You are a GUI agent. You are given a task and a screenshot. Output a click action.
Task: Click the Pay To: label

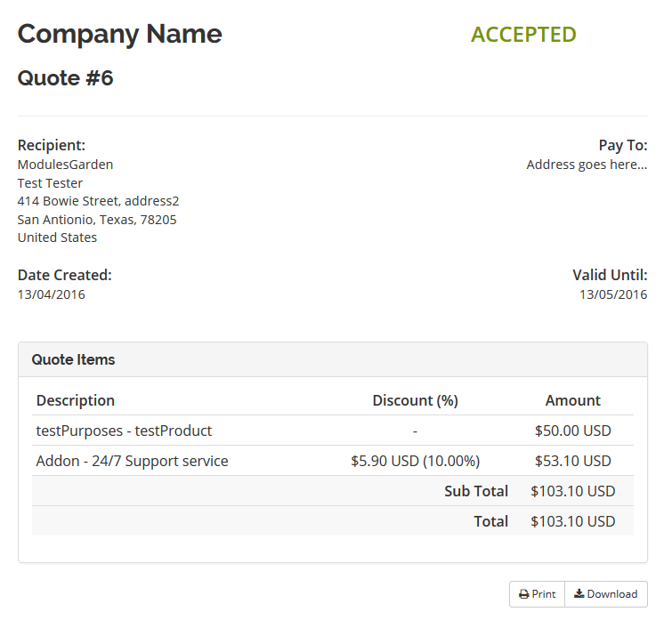623,145
